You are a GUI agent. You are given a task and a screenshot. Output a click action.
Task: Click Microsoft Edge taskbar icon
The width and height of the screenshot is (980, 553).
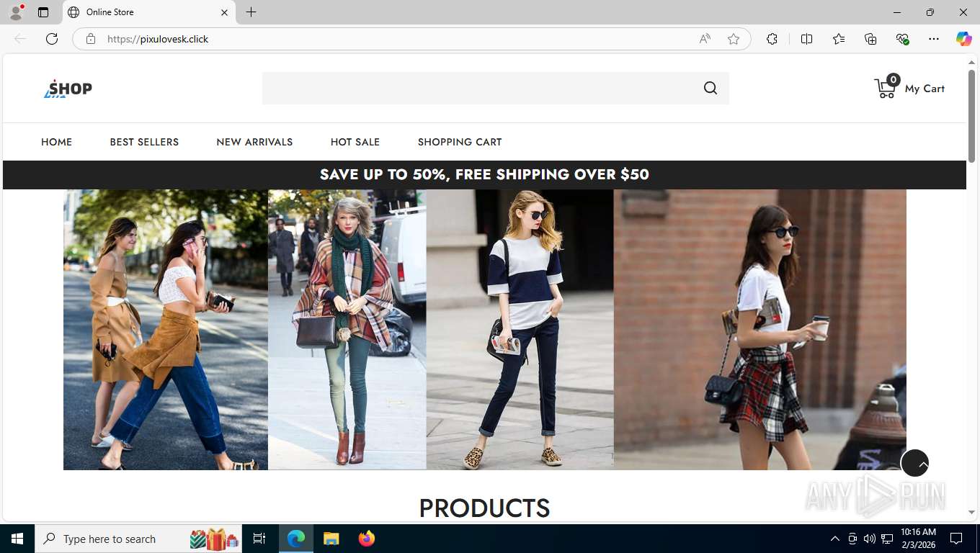(x=296, y=539)
